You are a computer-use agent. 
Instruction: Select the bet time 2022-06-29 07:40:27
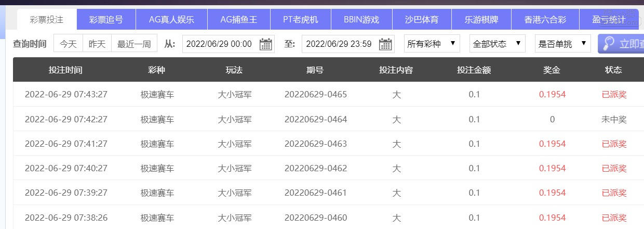pos(66,168)
